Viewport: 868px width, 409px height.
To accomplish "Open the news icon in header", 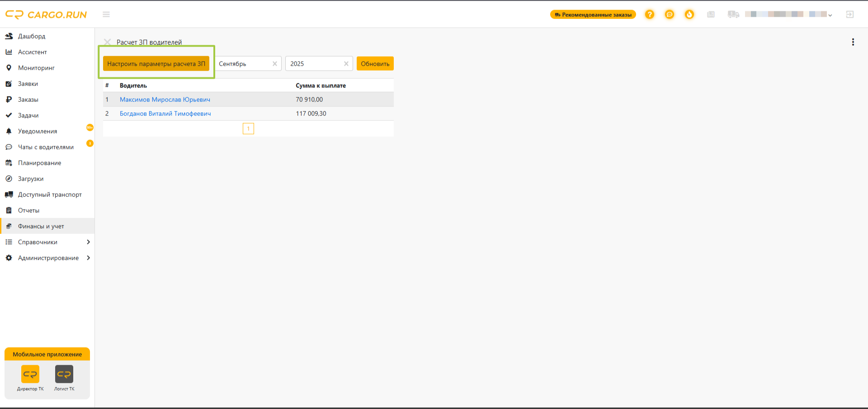I will (x=711, y=14).
